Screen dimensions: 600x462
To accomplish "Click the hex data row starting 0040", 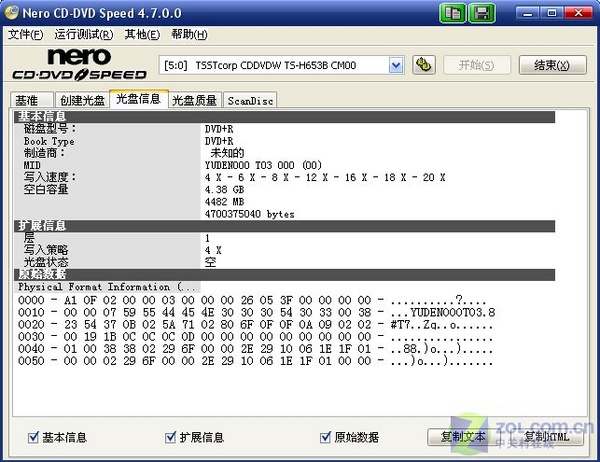I will [x=255, y=349].
